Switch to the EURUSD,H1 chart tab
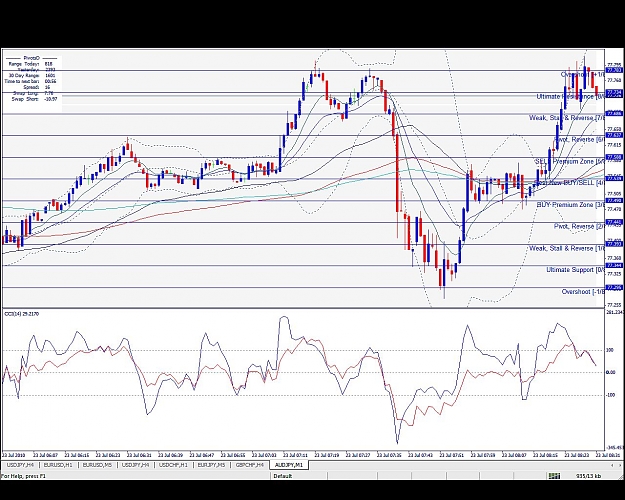625x500 pixels. [x=58, y=465]
